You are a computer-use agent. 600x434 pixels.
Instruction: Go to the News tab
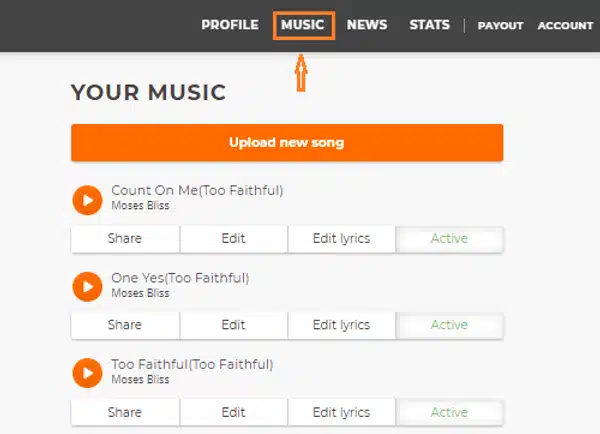coord(367,25)
